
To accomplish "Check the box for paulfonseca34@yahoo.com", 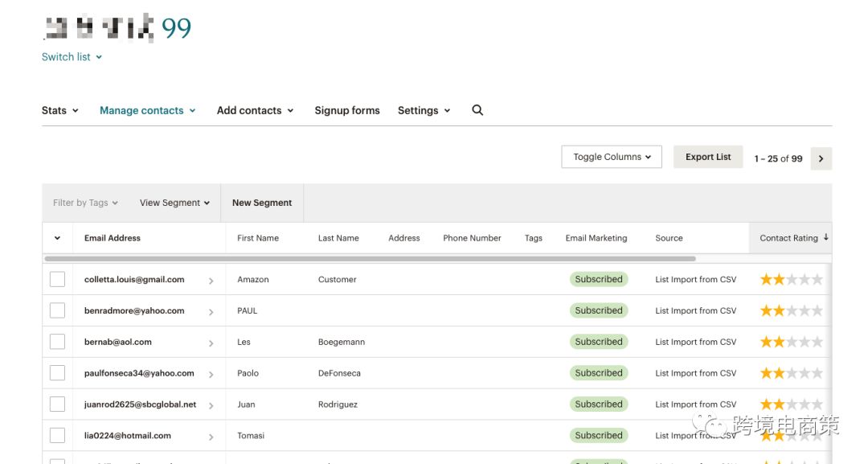I will [58, 372].
